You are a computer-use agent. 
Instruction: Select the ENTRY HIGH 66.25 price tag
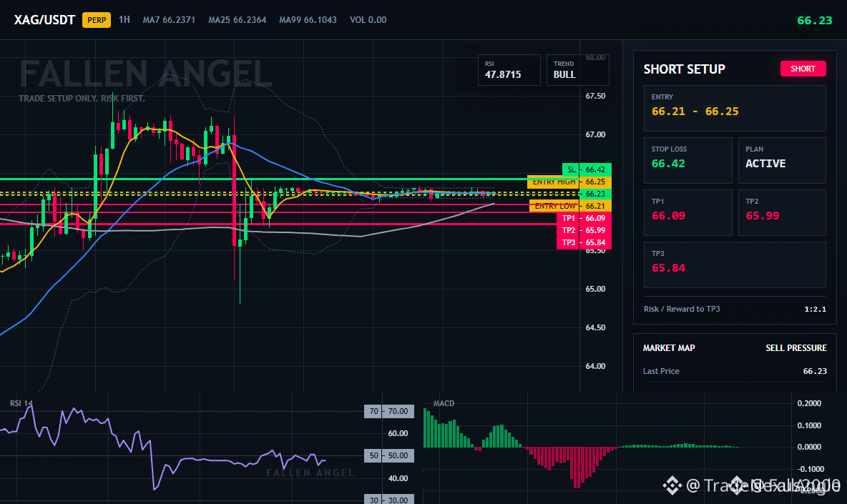[x=569, y=182]
